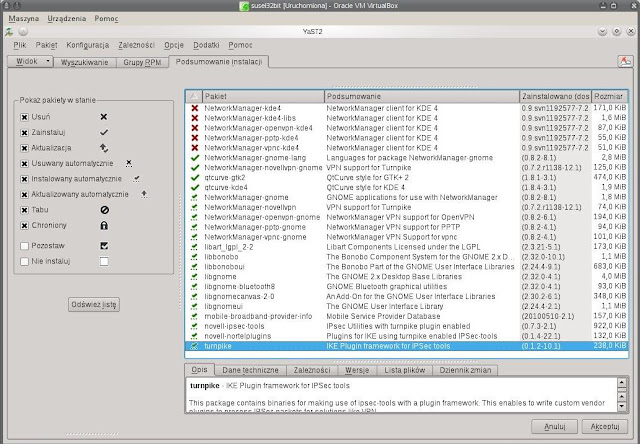Open the Lista plików tab
This screenshot has width=640, height=444.
[404, 370]
